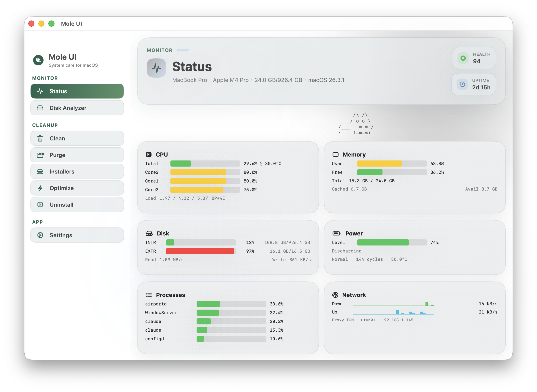Screen dimensions: 537x392
Task: Click the Mole UI leaf logo icon
Action: point(38,60)
